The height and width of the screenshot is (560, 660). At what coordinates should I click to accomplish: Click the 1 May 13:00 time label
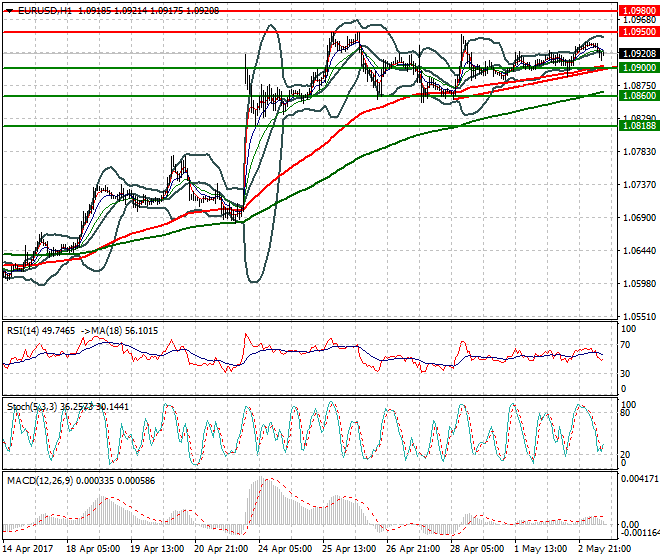tap(540, 549)
